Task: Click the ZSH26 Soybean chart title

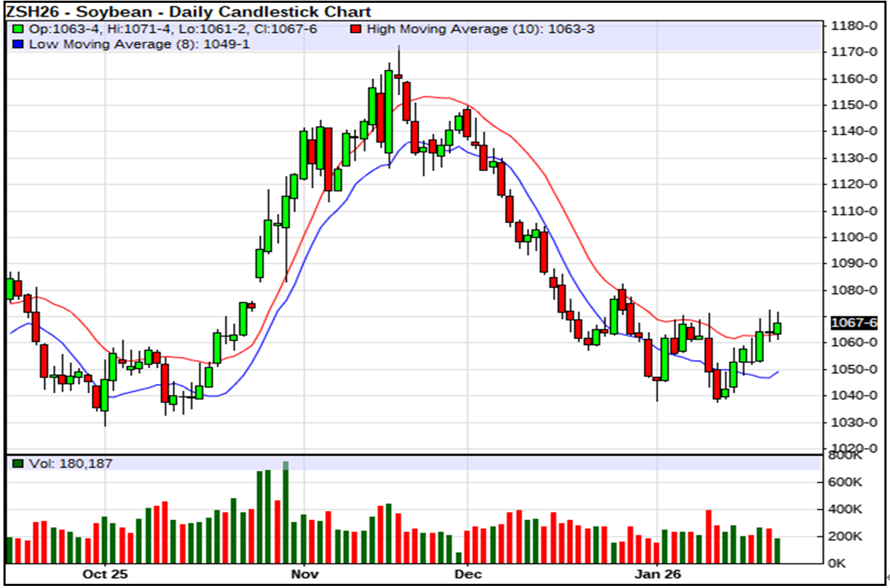Action: 189,12
